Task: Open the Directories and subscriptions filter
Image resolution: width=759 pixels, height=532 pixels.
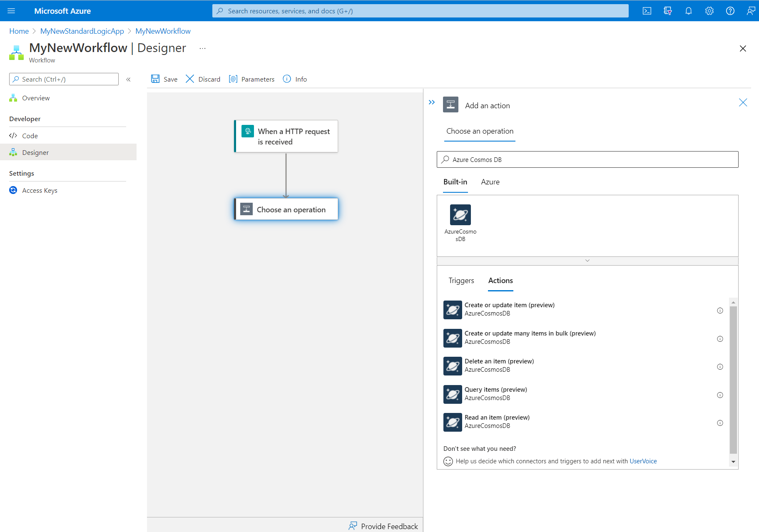Action: (668, 11)
